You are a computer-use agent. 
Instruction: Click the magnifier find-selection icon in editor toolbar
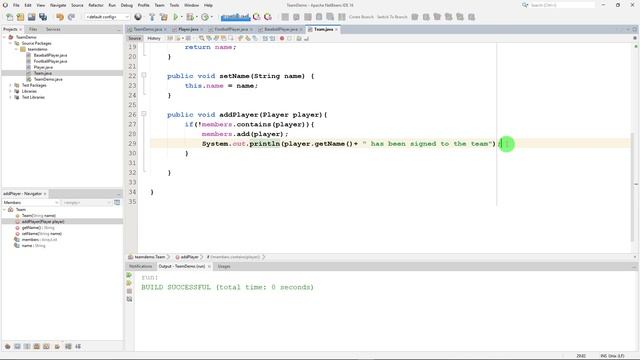click(201, 38)
